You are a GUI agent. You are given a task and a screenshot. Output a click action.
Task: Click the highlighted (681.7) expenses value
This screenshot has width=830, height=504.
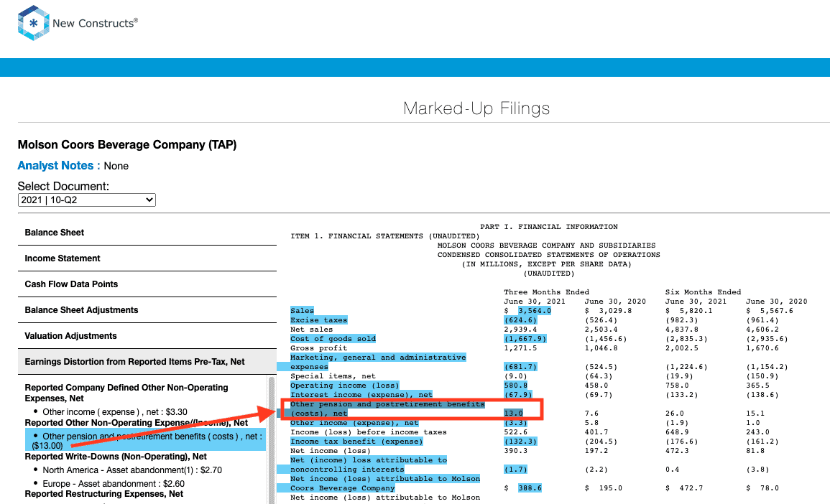tap(521, 367)
